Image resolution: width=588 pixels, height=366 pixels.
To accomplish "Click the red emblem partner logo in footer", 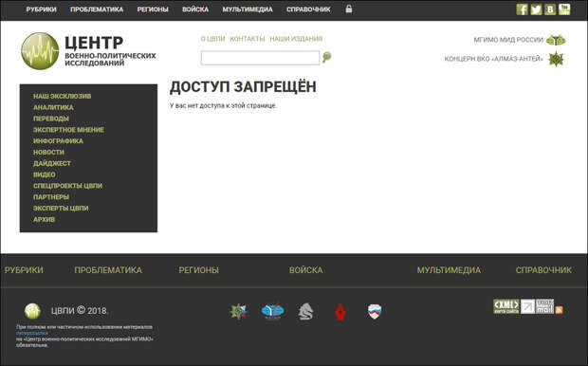I will pyautogui.click(x=340, y=312).
